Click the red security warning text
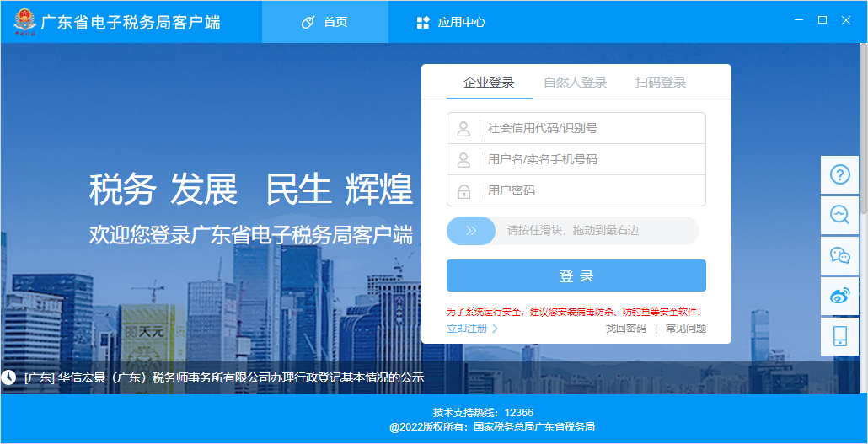This screenshot has height=444, width=868. pyautogui.click(x=574, y=313)
